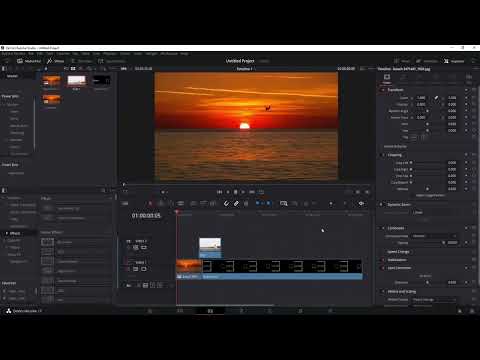Viewport: 480px width, 360px height.
Task: Open the File menu
Action: point(31,54)
